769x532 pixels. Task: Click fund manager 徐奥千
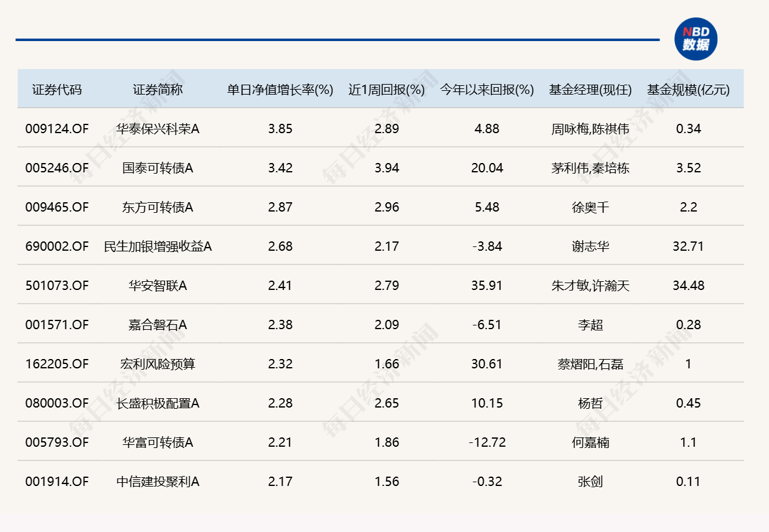[590, 207]
